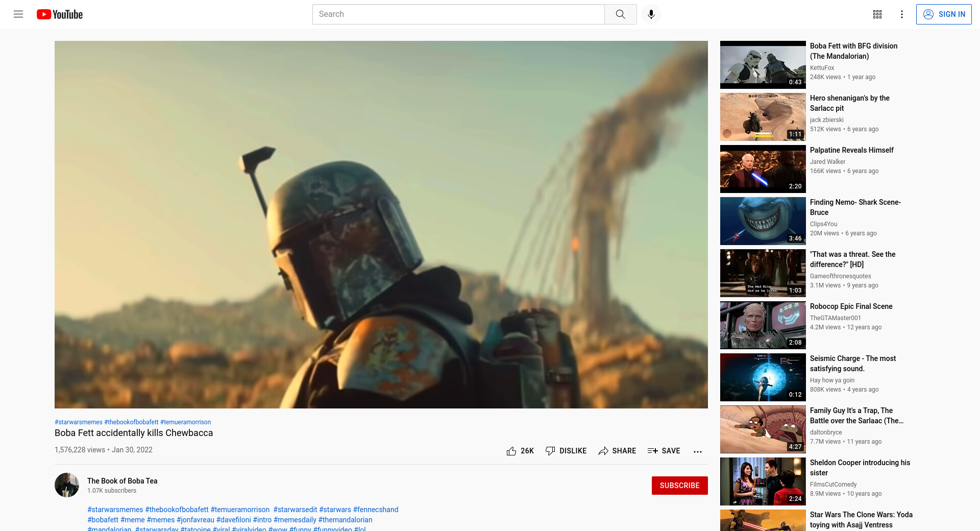Click title Seismic Charge - The most satisfying

tap(853, 364)
